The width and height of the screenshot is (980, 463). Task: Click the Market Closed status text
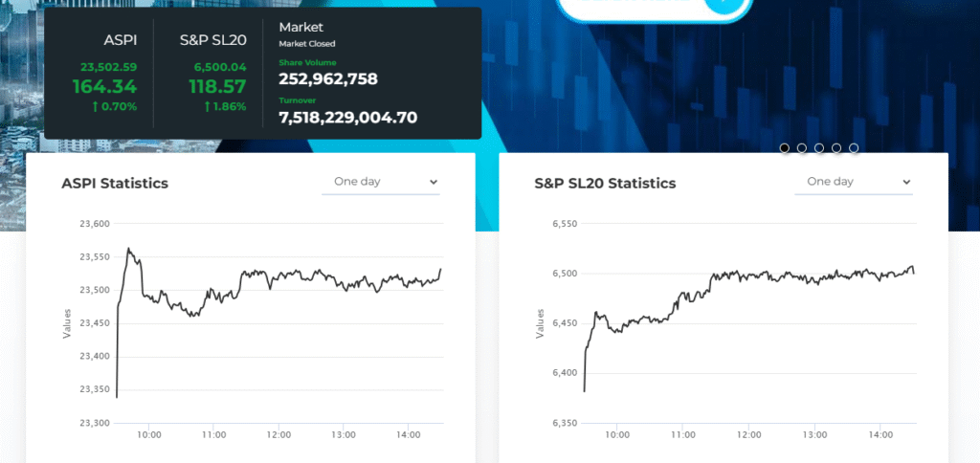[307, 43]
